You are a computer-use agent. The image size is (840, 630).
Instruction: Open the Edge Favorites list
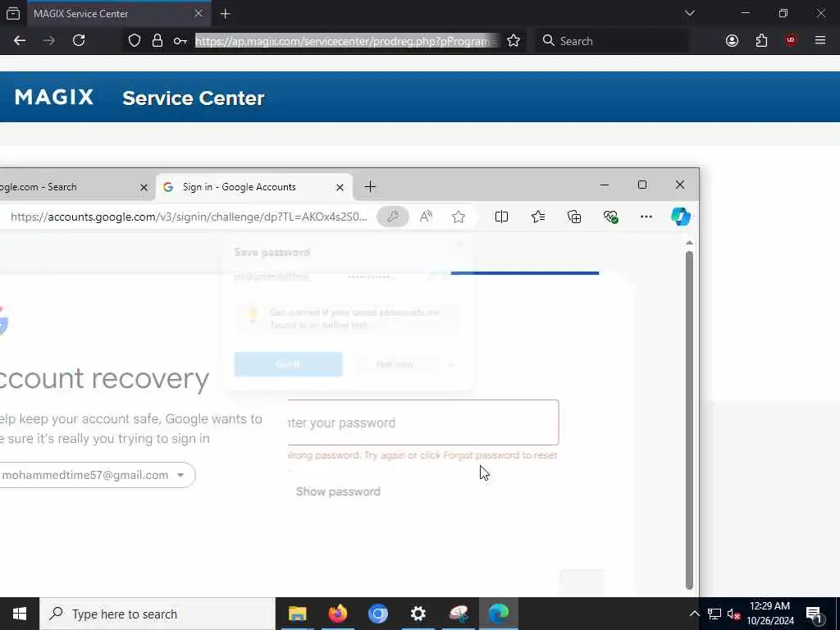pos(538,217)
